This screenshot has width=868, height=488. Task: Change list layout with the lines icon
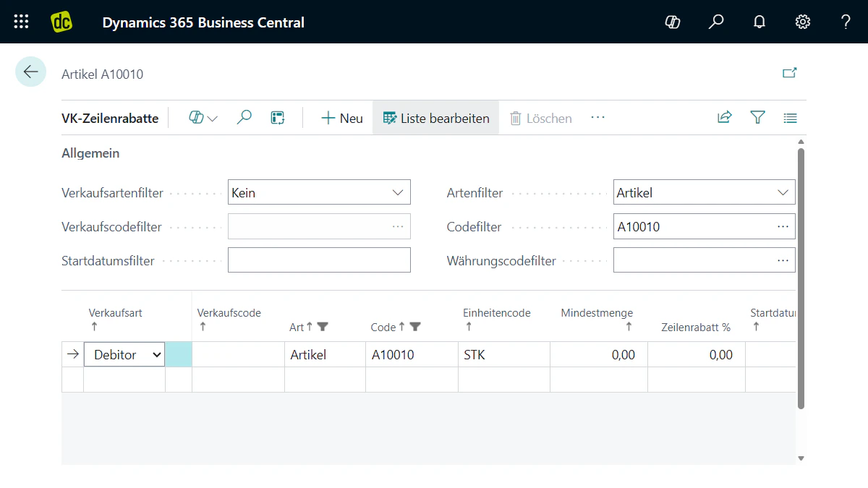coord(790,118)
